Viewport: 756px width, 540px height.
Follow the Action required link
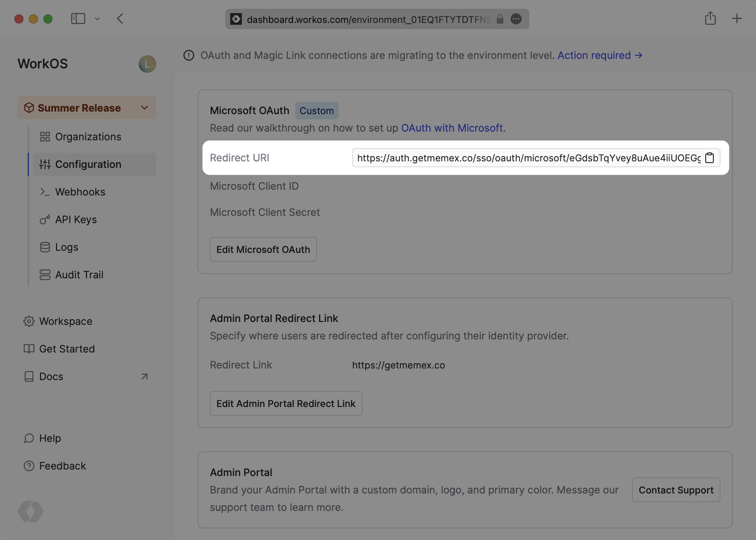(x=599, y=55)
